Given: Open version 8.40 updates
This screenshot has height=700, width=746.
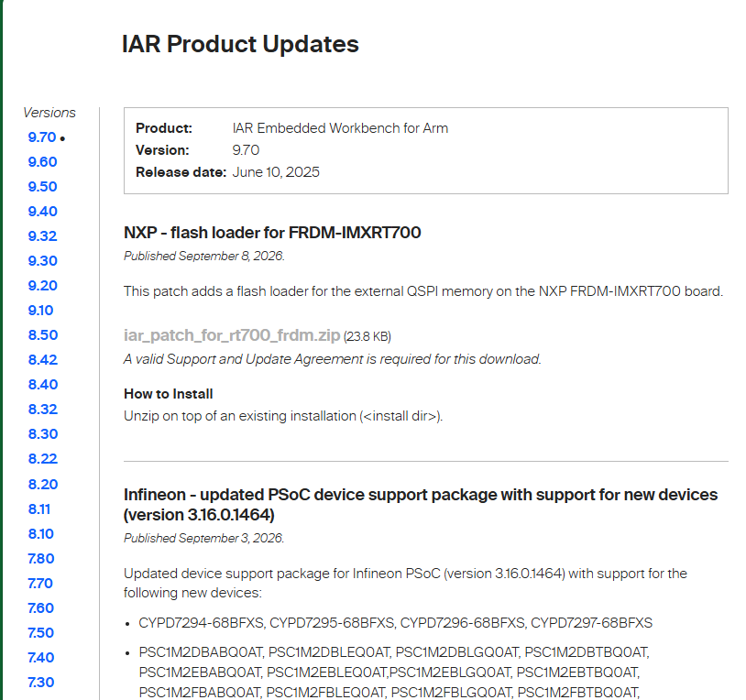Looking at the screenshot, I should tap(43, 385).
